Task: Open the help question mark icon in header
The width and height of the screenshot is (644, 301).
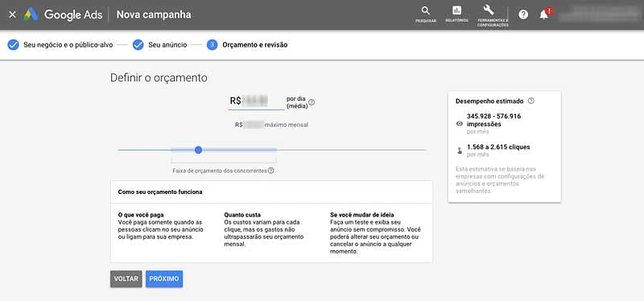Action: 523,14
